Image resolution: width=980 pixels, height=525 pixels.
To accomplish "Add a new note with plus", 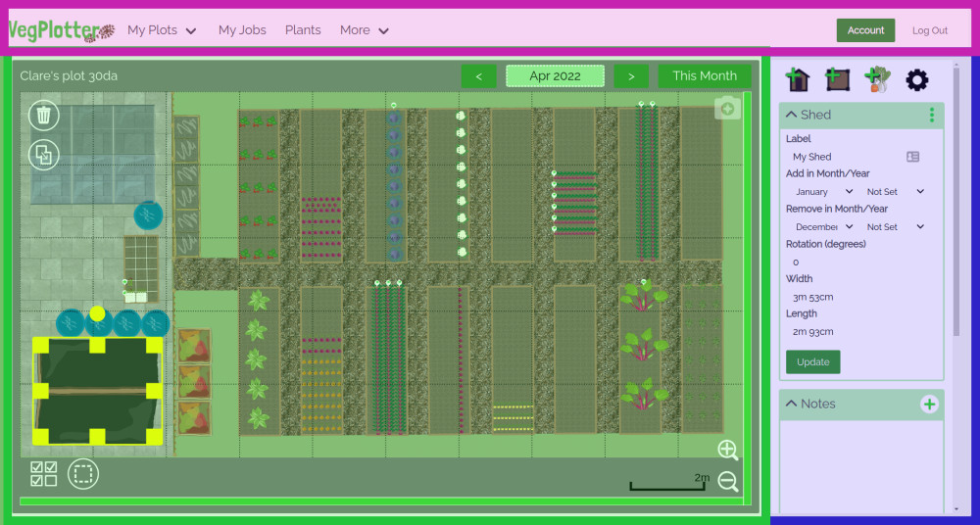I will point(929,404).
